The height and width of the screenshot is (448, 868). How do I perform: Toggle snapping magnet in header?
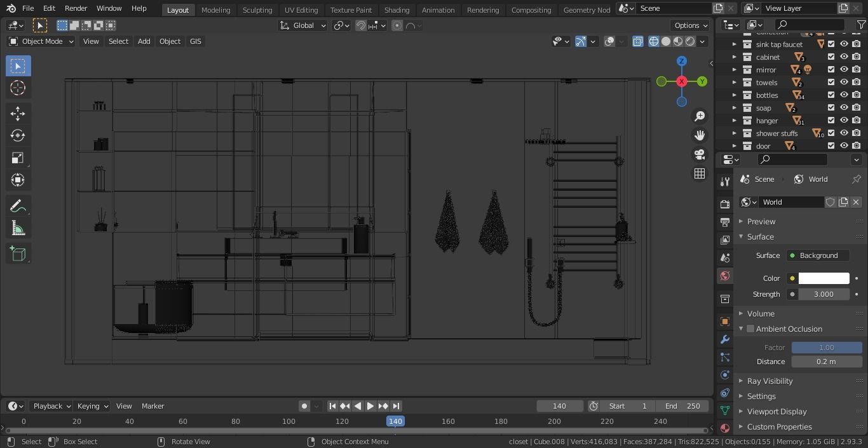pyautogui.click(x=360, y=25)
